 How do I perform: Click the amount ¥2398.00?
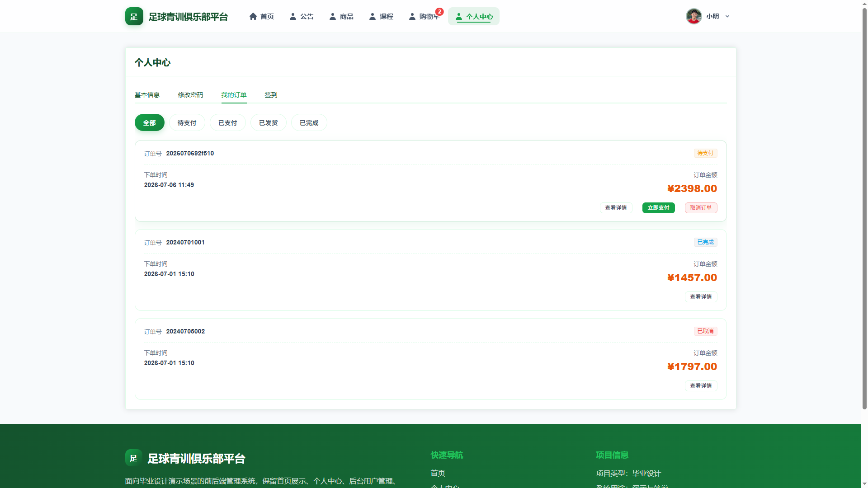click(x=692, y=188)
